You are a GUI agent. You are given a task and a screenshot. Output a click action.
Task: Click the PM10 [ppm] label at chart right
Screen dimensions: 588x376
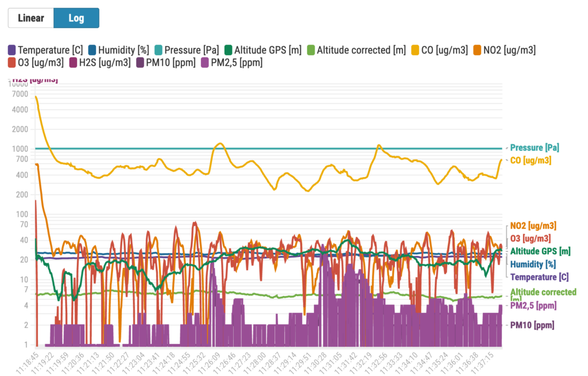click(x=533, y=325)
